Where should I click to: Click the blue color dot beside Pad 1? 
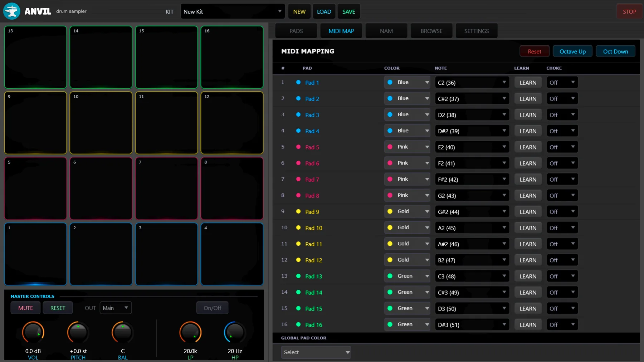coord(298,82)
